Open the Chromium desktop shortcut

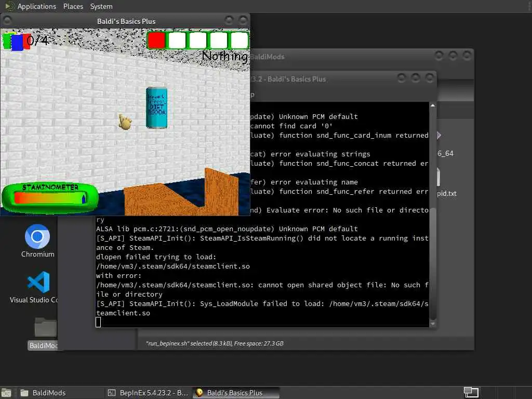click(37, 241)
